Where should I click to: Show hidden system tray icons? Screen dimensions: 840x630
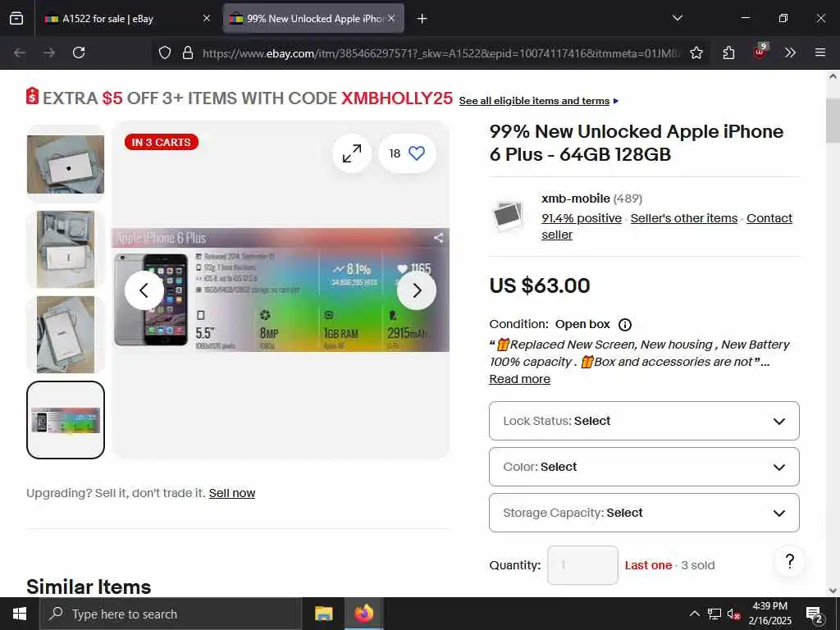point(694,614)
